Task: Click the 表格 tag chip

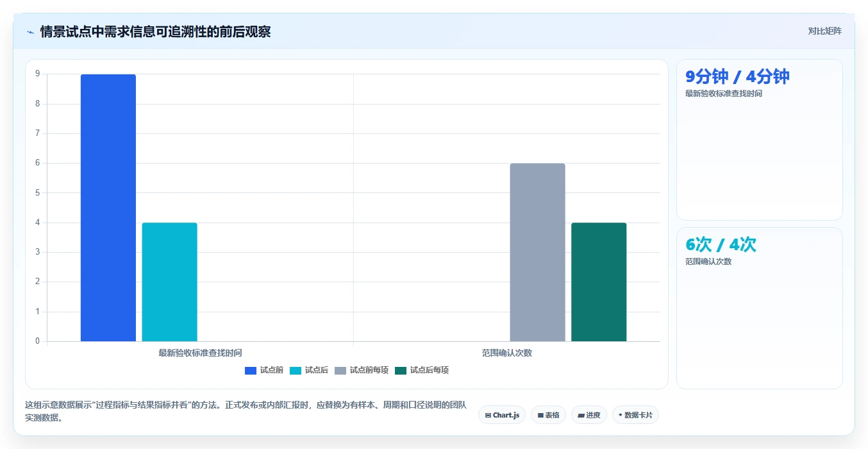Action: point(548,415)
